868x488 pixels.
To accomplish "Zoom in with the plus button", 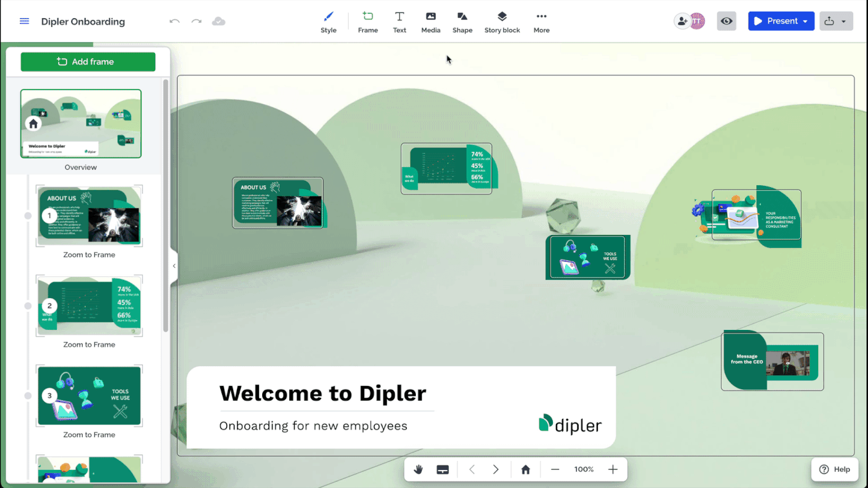I will pos(613,469).
